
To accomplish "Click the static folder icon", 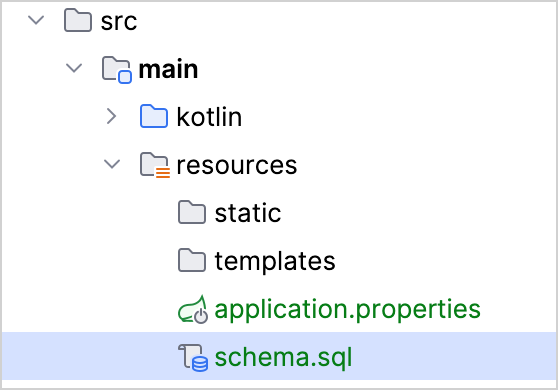I will (x=192, y=212).
